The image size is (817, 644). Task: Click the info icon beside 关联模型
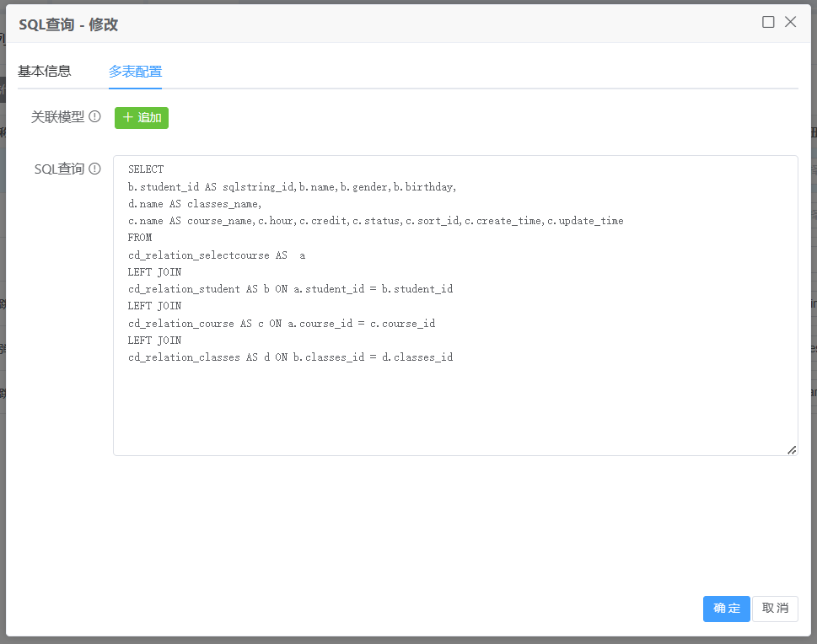pos(95,117)
